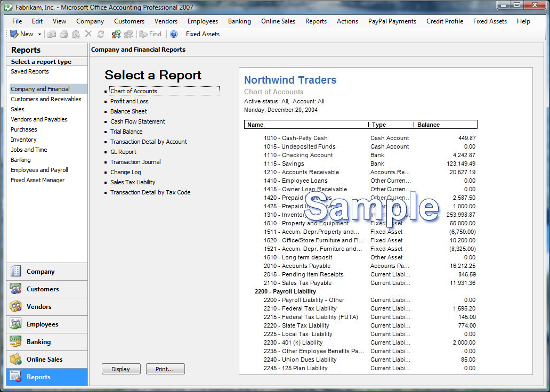Select Fixed Asset Manager report type

pyautogui.click(x=37, y=180)
